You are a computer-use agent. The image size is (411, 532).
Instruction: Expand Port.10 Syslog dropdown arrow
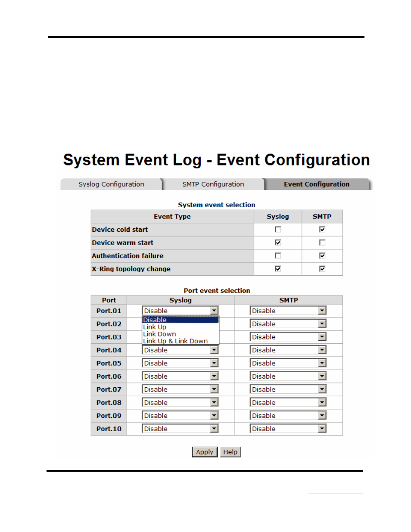pyautogui.click(x=215, y=429)
